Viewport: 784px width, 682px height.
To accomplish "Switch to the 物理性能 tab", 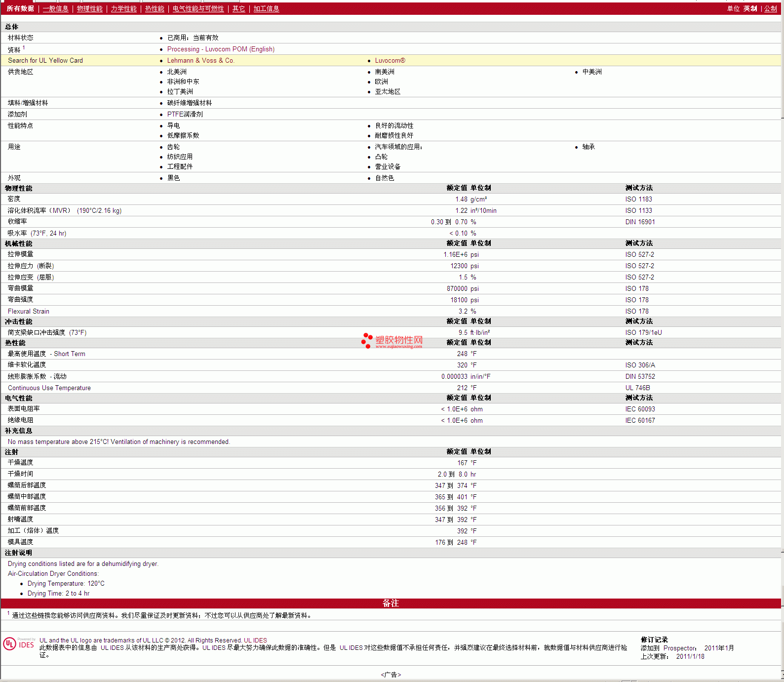I will pos(89,9).
